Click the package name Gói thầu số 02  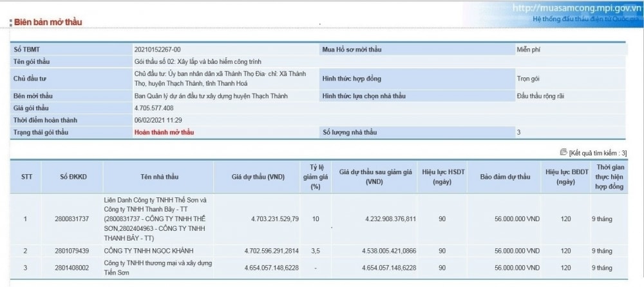198,62
